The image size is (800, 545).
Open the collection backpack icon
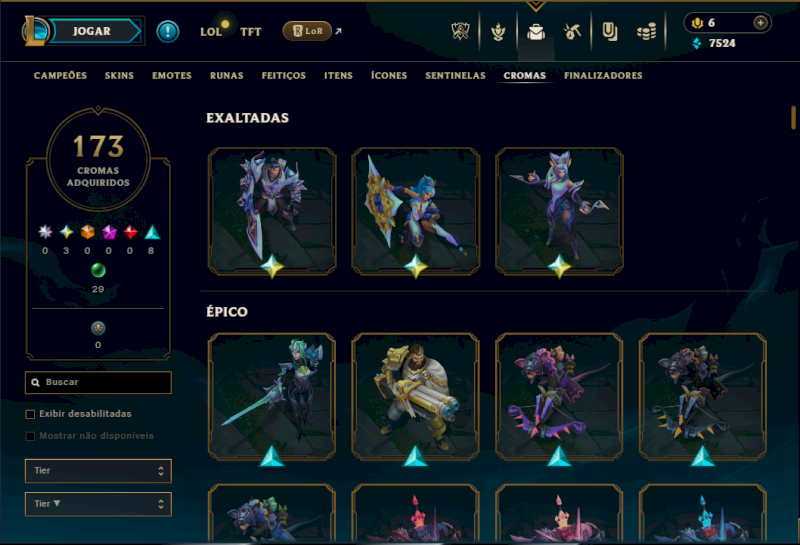(536, 32)
